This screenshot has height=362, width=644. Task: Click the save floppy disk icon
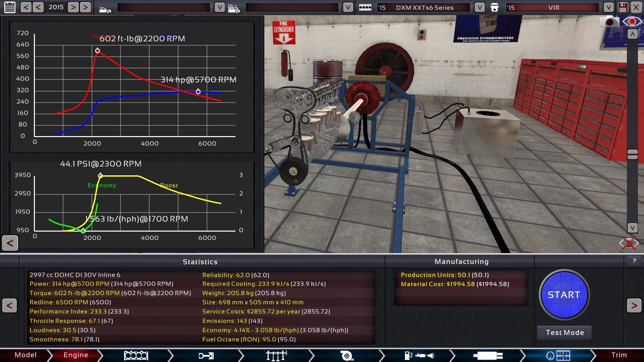click(623, 7)
